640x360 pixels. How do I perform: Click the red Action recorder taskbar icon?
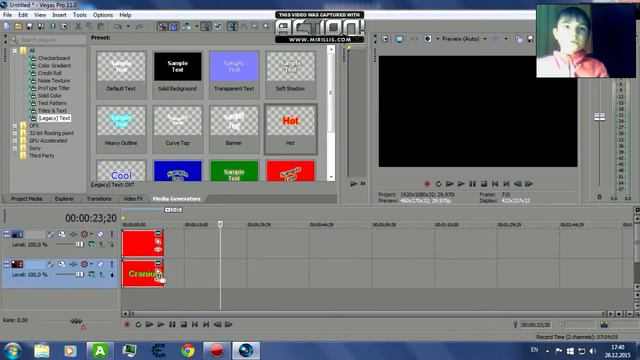(217, 351)
